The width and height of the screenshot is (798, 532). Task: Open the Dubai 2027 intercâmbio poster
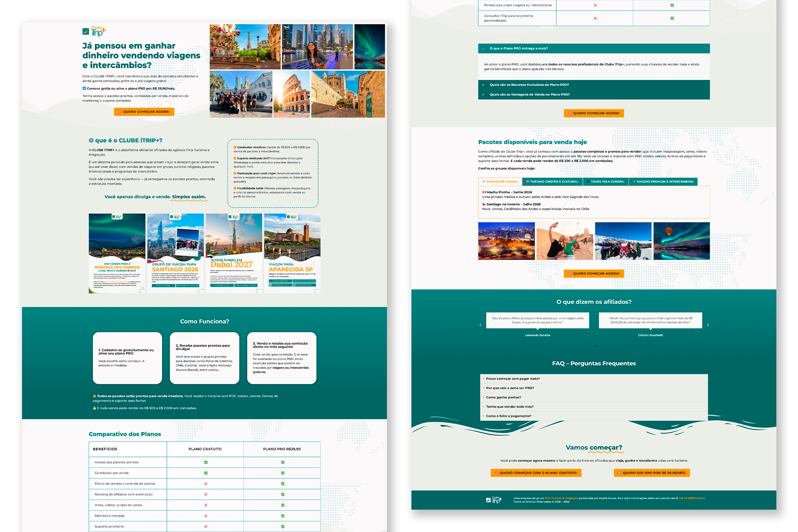coord(234,253)
